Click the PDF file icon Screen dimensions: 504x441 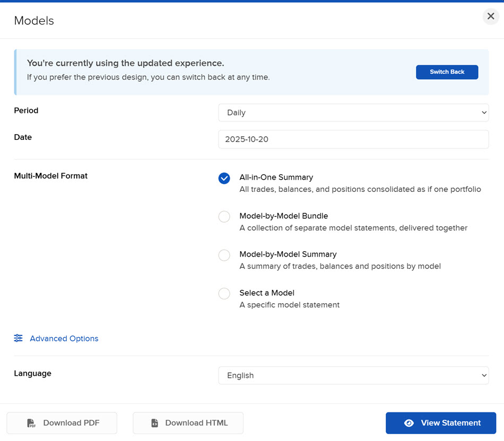32,423
